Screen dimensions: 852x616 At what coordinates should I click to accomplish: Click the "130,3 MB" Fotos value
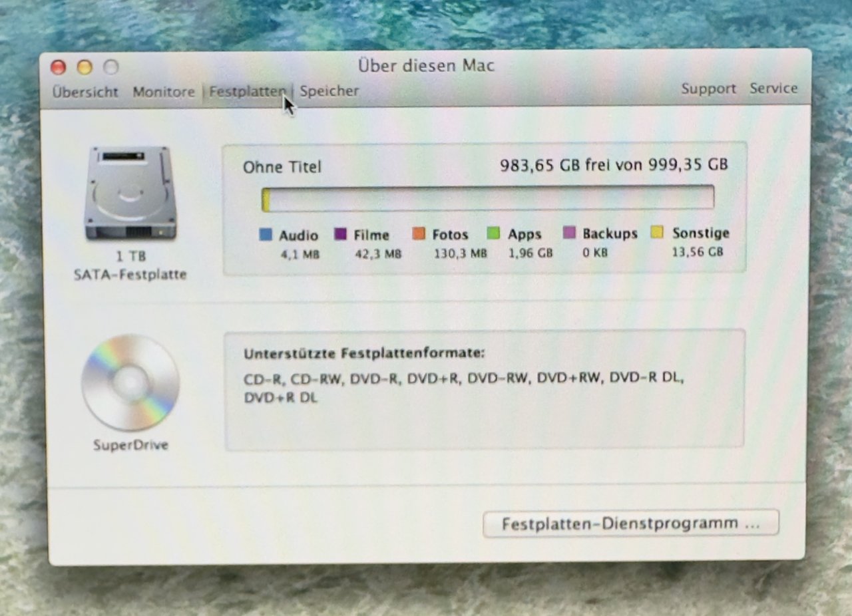click(x=461, y=253)
